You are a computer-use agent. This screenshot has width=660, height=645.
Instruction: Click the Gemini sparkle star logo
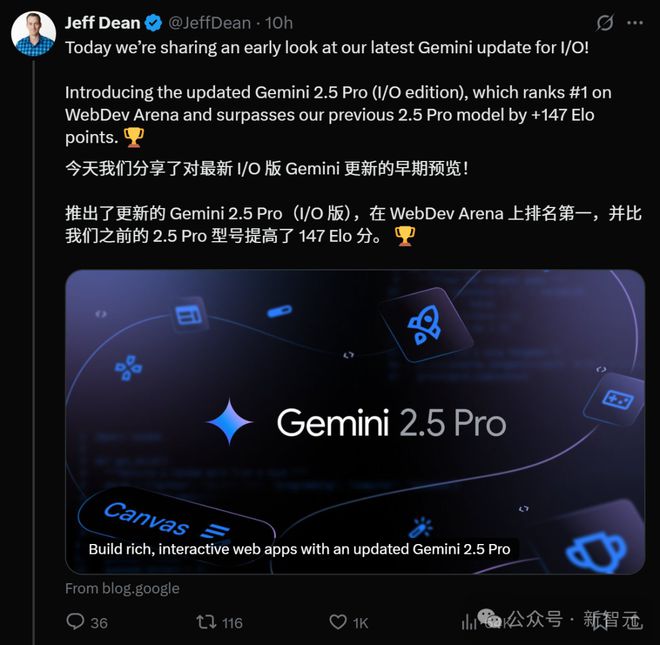click(x=230, y=422)
